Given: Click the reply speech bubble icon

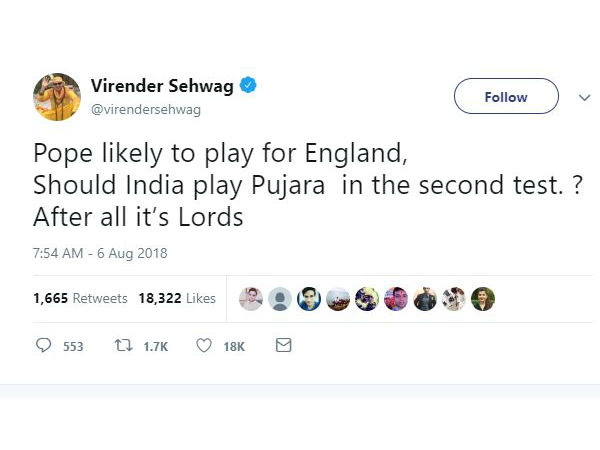Looking at the screenshot, I should pos(43,346).
